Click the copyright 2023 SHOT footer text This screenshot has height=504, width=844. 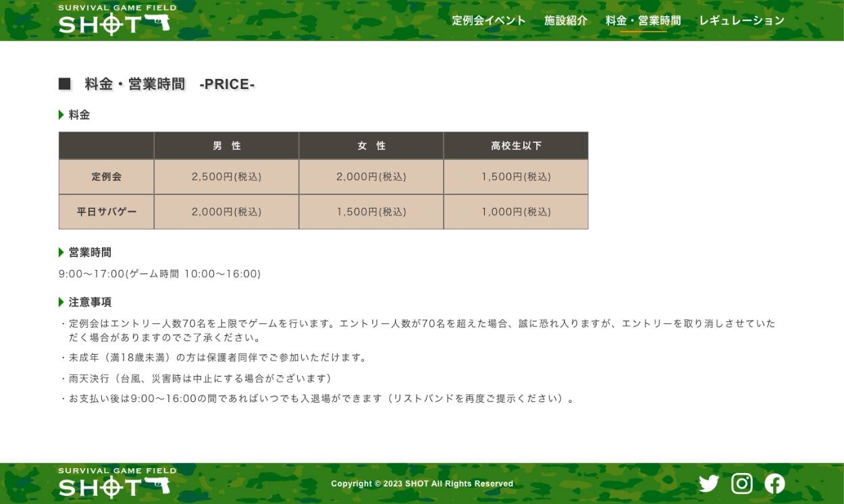click(x=422, y=484)
